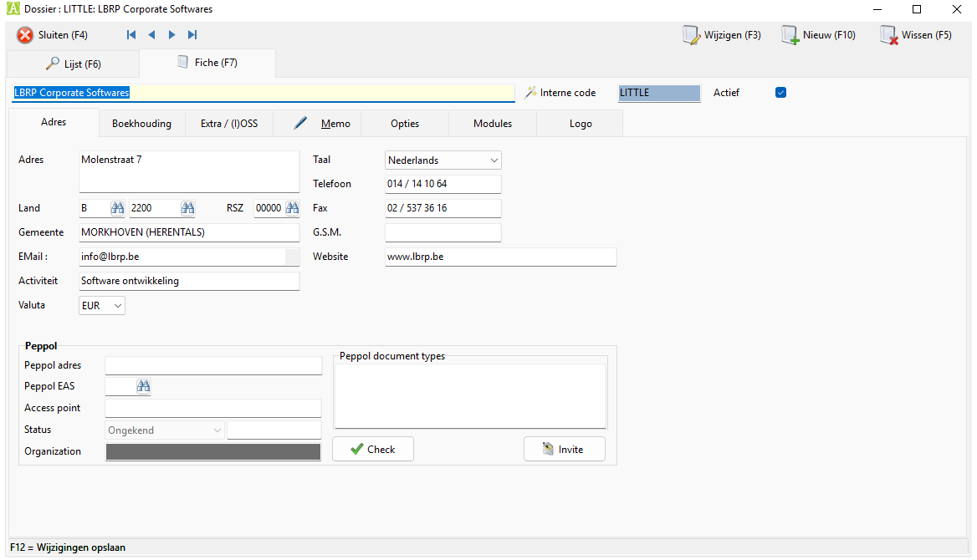Screen dimensions: 977x560
Task: Switch to the Lijst (F6) tab
Action: pos(73,64)
